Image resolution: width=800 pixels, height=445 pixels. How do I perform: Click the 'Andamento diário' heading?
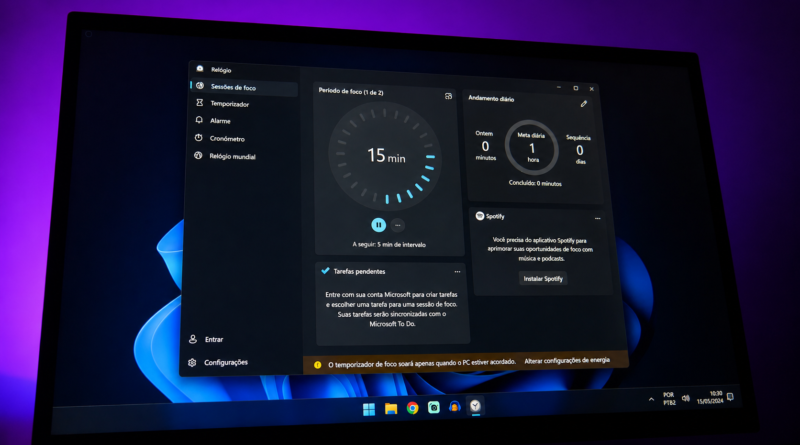491,98
